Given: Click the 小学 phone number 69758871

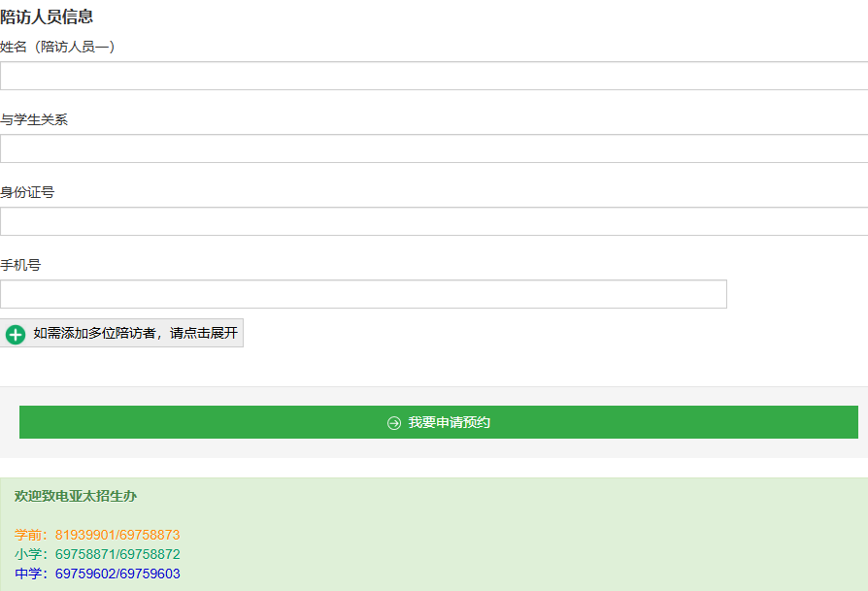Looking at the screenshot, I should tap(84, 554).
